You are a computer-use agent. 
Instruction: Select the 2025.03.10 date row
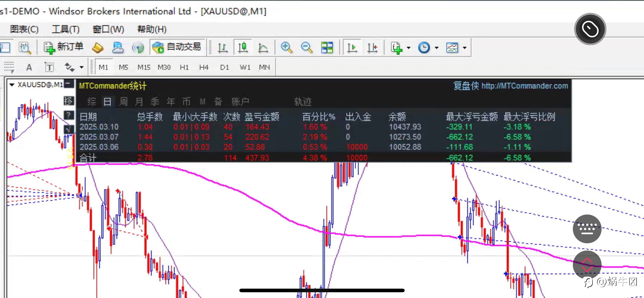pos(324,127)
